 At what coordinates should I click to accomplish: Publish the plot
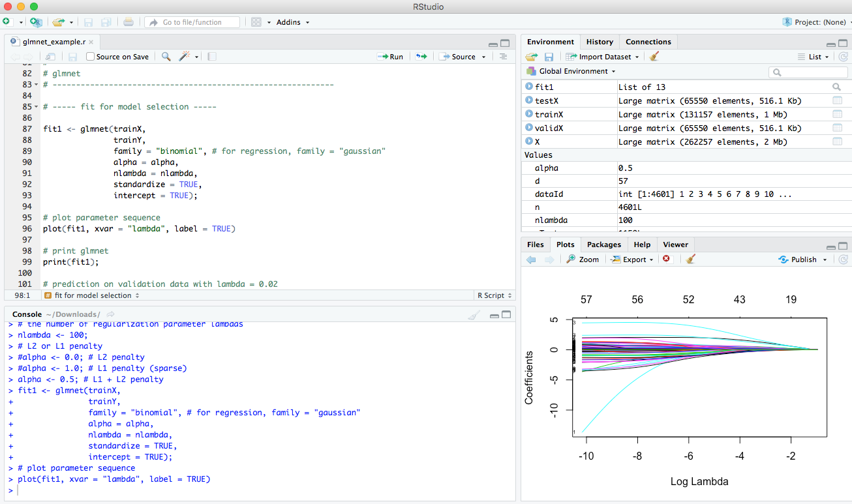(x=798, y=259)
